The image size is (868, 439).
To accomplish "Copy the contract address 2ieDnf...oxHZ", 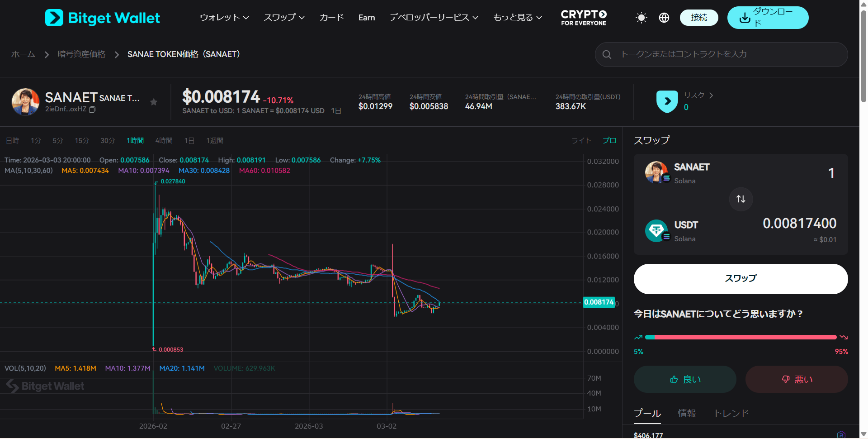I will pos(92,110).
